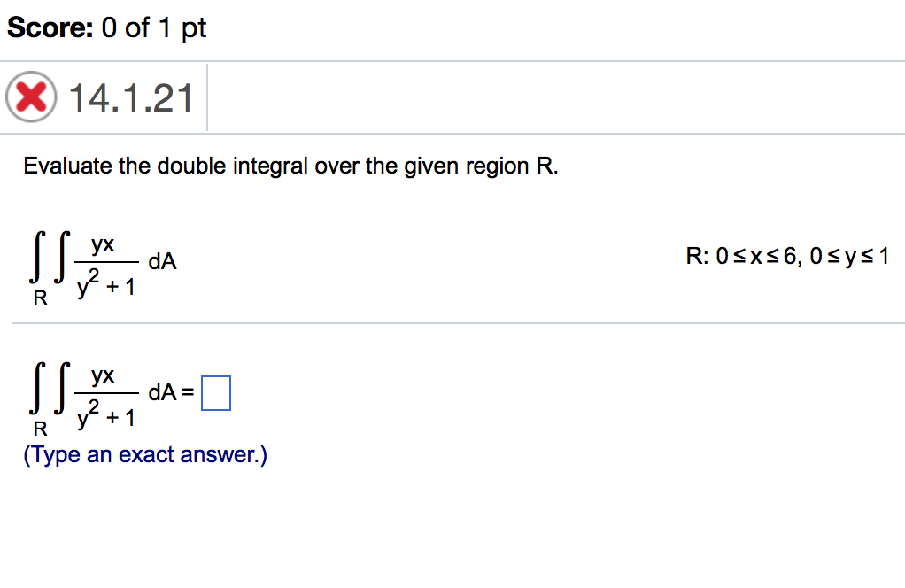905x588 pixels.
Task: Click the dA label in the problem integrand
Action: [163, 261]
